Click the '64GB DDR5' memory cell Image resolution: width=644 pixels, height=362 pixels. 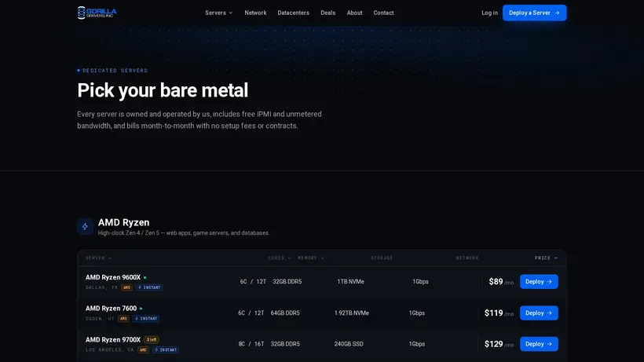point(285,313)
